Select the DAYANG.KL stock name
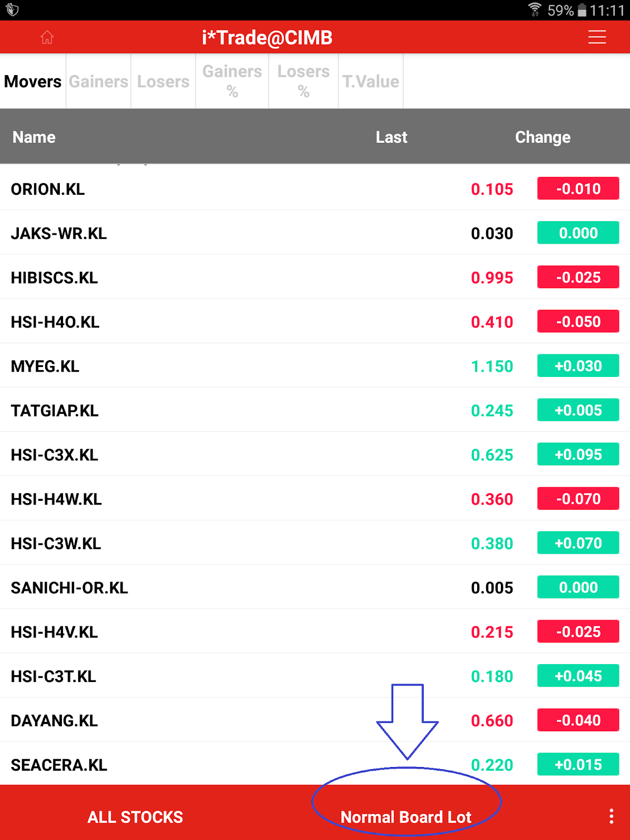Image resolution: width=630 pixels, height=840 pixels. (55, 720)
